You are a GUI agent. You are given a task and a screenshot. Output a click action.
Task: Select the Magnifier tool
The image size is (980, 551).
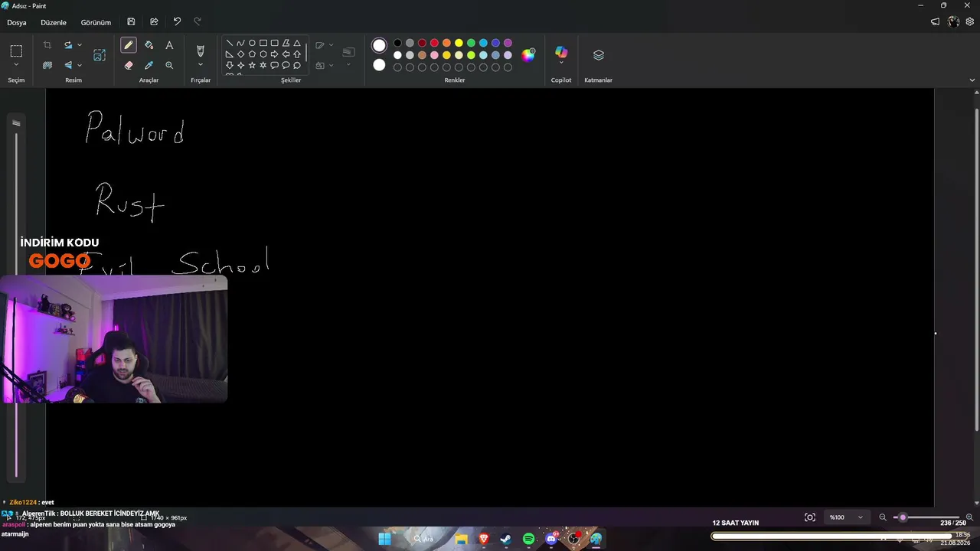click(169, 65)
